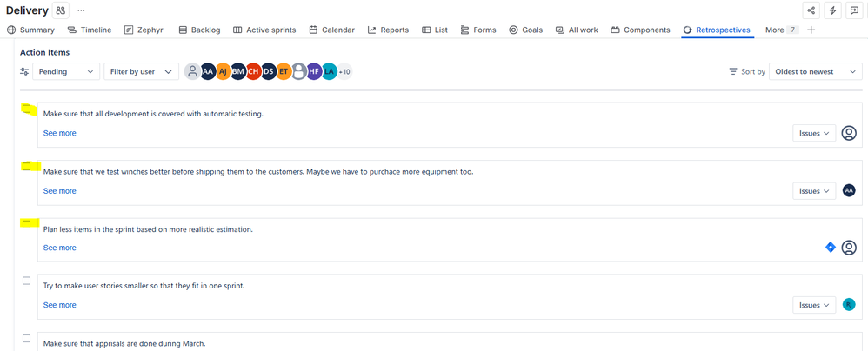Click AA assignee avatar on winches item
Image resolution: width=868 pixels, height=351 pixels.
click(849, 190)
